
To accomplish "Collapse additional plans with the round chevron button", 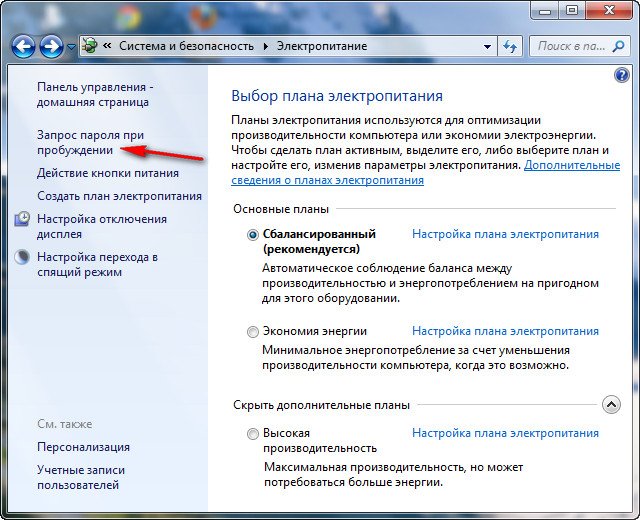I will 611,405.
